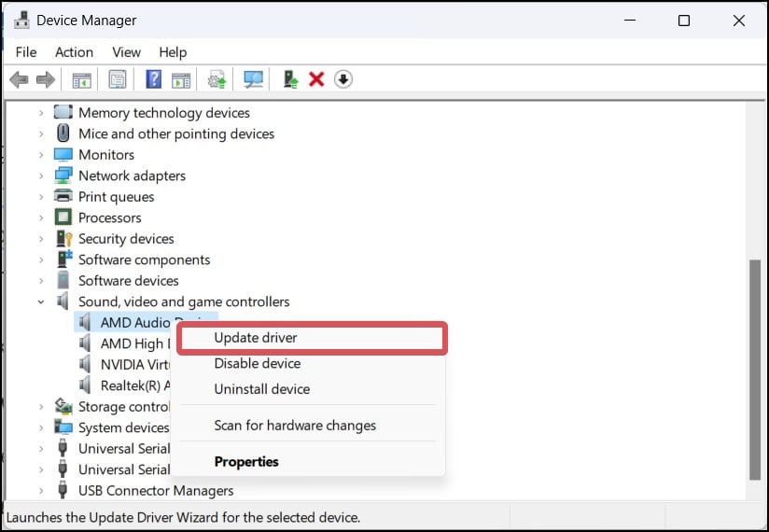The height and width of the screenshot is (532, 769).
Task: Select the Software devices label
Action: tap(129, 281)
